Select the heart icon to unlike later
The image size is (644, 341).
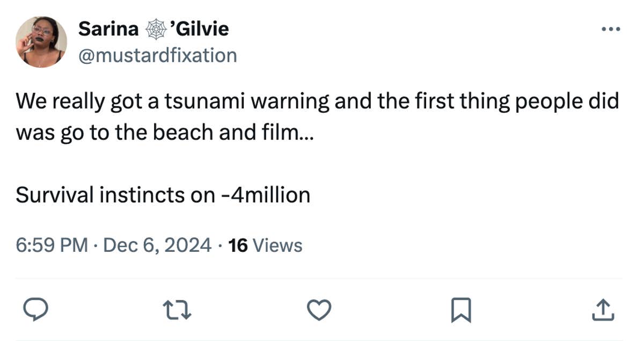(x=319, y=309)
